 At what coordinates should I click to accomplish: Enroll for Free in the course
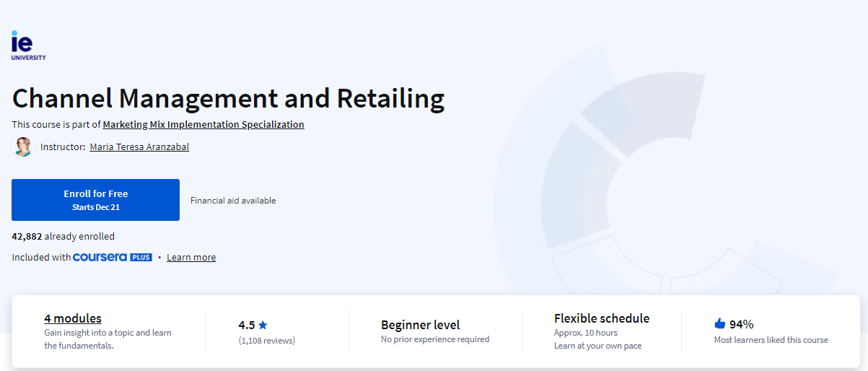(x=95, y=200)
